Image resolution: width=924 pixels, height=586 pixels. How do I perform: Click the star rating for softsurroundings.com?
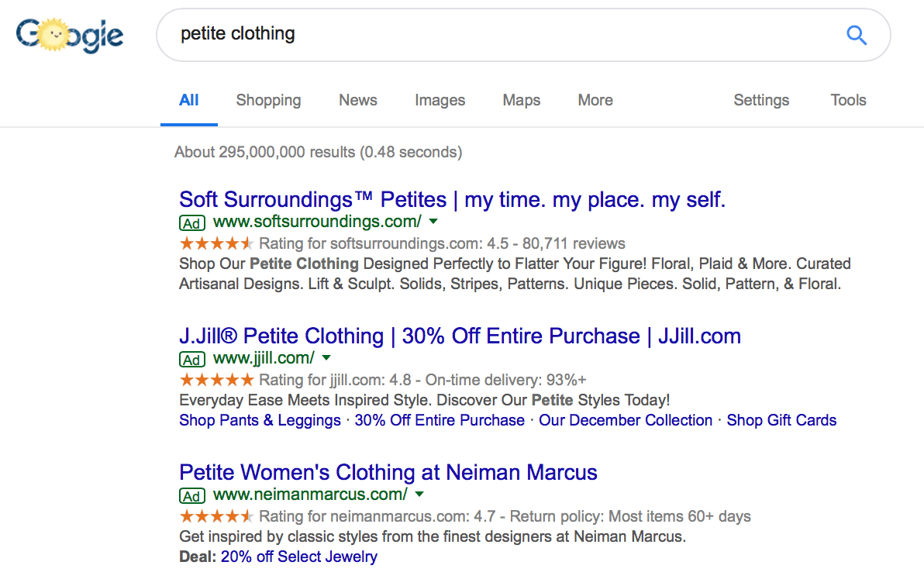click(x=216, y=243)
